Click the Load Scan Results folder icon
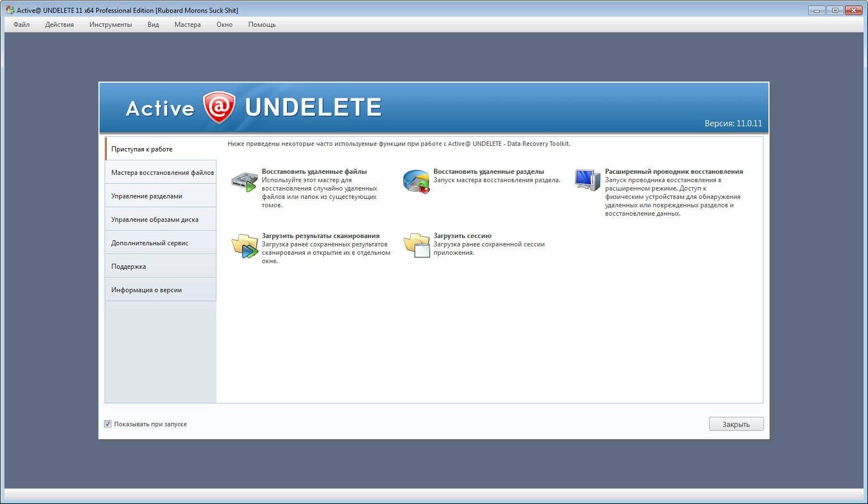This screenshot has width=868, height=504. 244,246
